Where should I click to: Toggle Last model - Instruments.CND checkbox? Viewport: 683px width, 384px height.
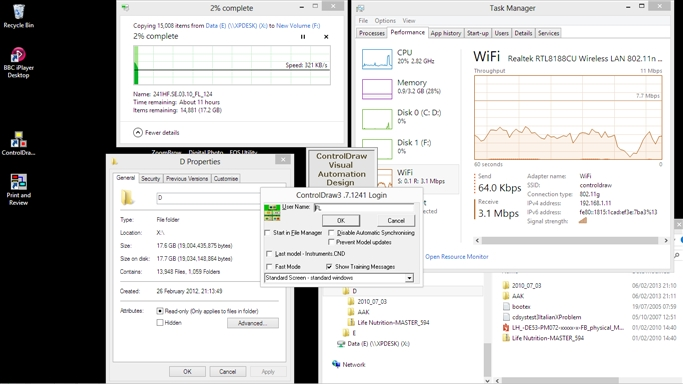tap(269, 253)
